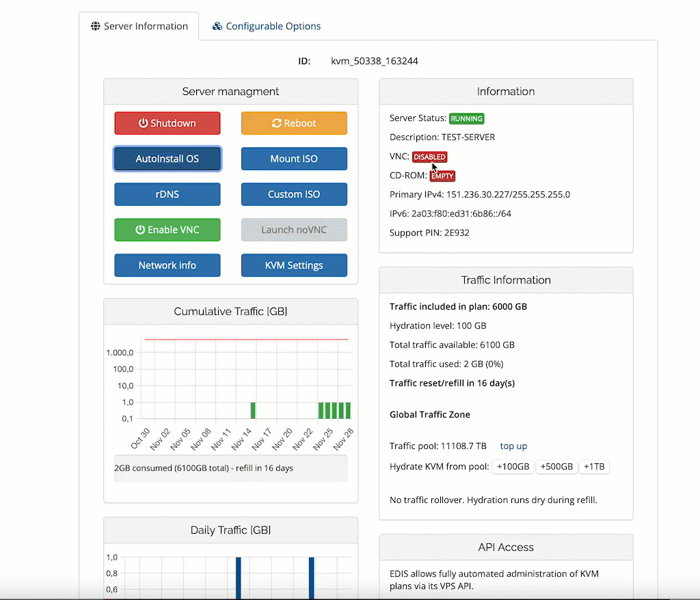Open KVM Settings

coord(294,265)
